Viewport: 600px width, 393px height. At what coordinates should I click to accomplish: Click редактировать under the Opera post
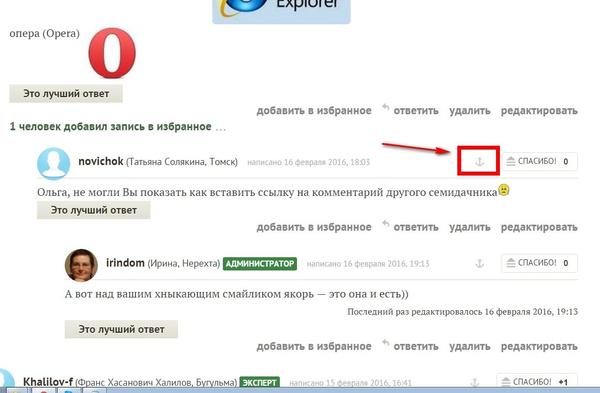coord(539,111)
